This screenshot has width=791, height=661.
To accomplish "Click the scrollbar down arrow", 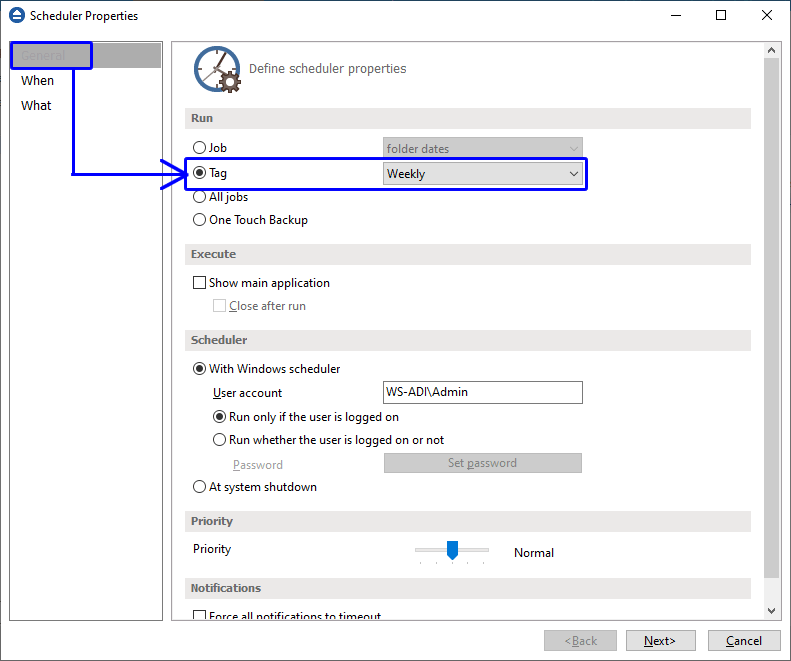I will click(771, 611).
